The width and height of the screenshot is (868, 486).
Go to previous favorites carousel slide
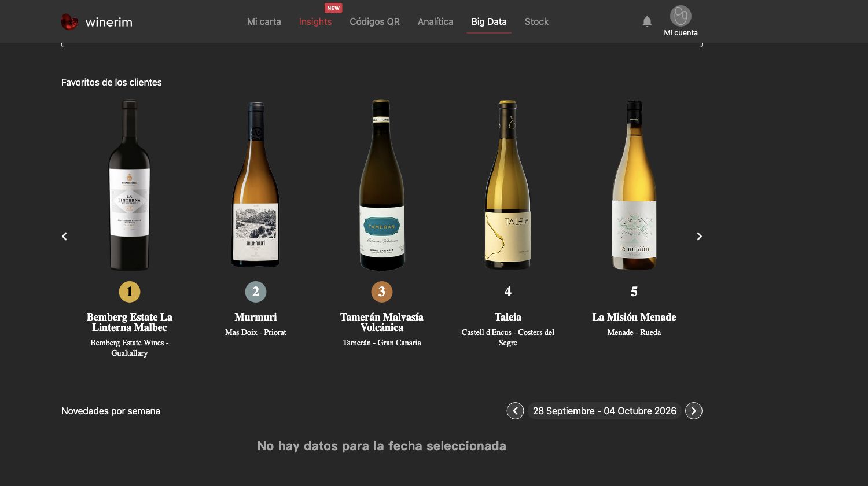click(64, 236)
